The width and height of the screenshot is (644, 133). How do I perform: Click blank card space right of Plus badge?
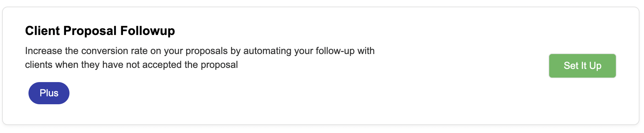pyautogui.click(x=243, y=93)
